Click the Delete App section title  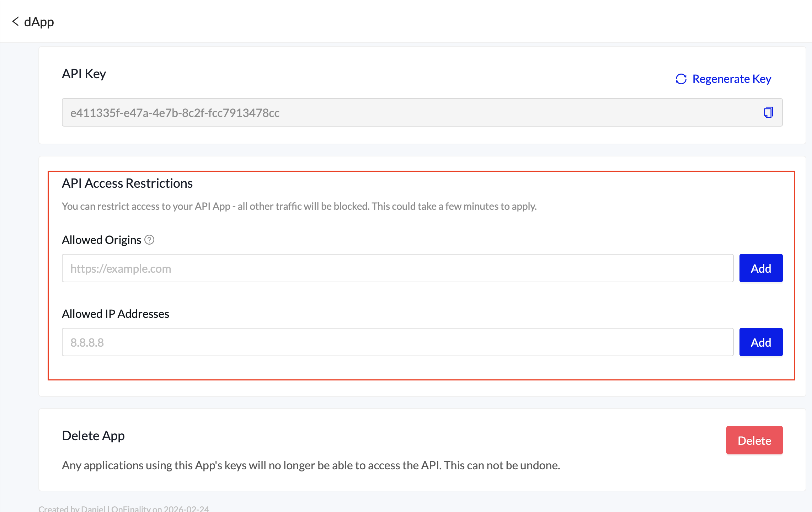click(x=94, y=435)
